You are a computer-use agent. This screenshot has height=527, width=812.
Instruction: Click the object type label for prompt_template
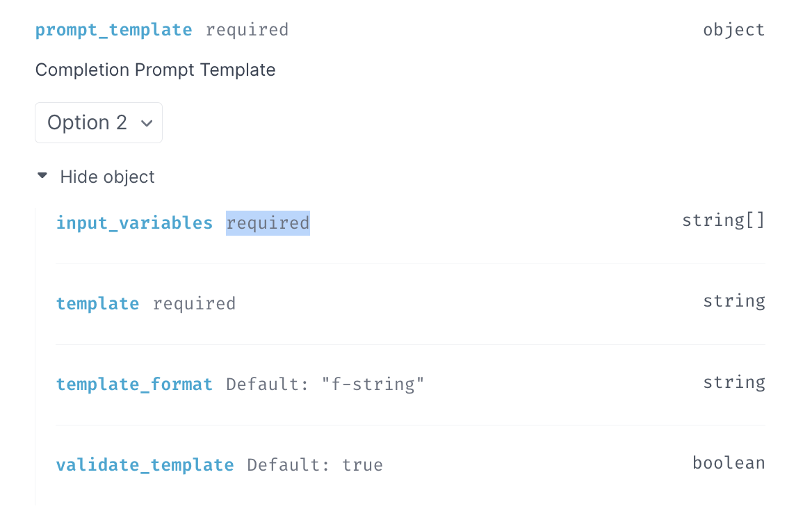tap(734, 29)
